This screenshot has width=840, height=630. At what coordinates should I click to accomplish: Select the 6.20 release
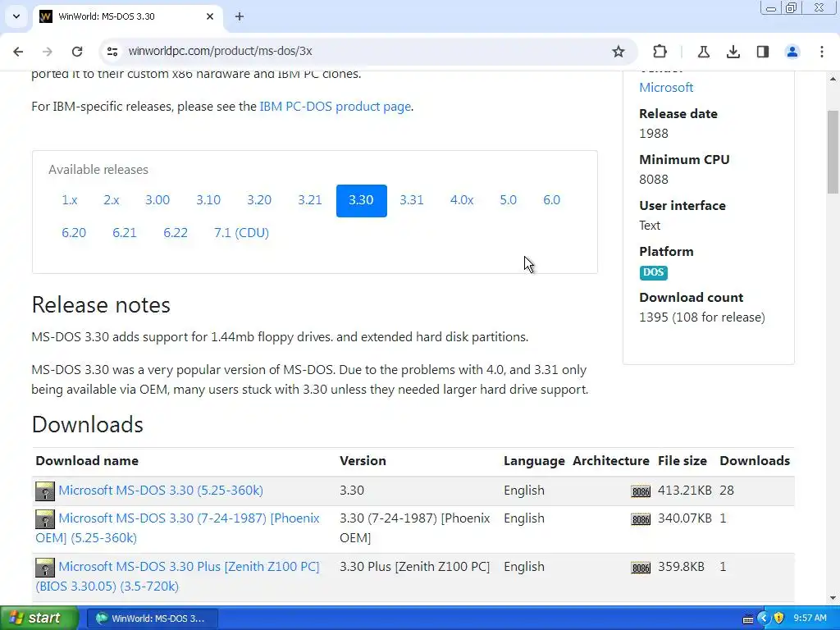(x=74, y=233)
